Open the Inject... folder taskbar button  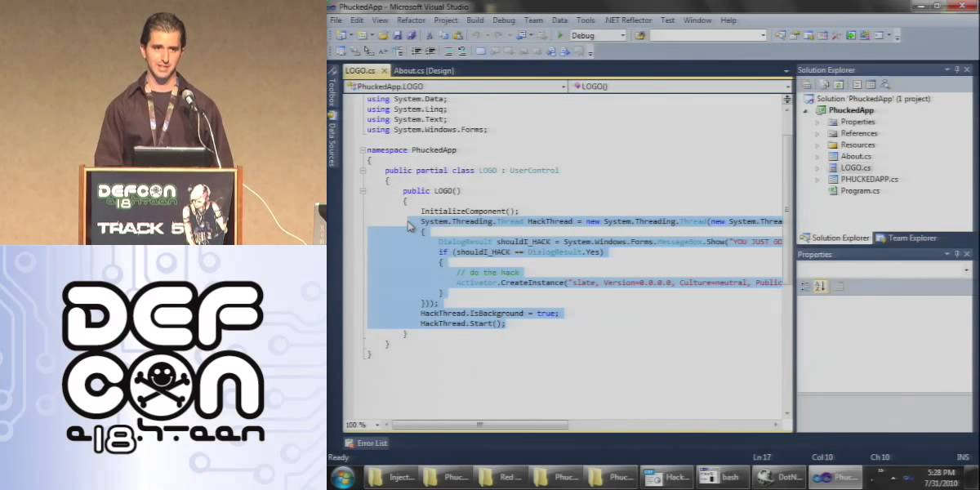pyautogui.click(x=391, y=477)
